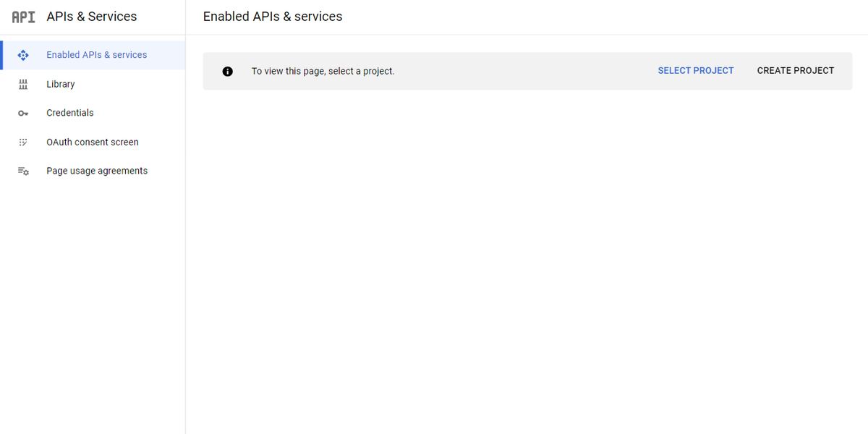Click the info icon in the banner
This screenshot has height=434, width=868.
(228, 71)
